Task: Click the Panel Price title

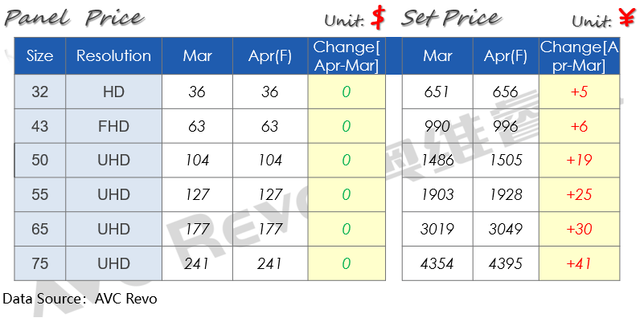Action: 74,18
